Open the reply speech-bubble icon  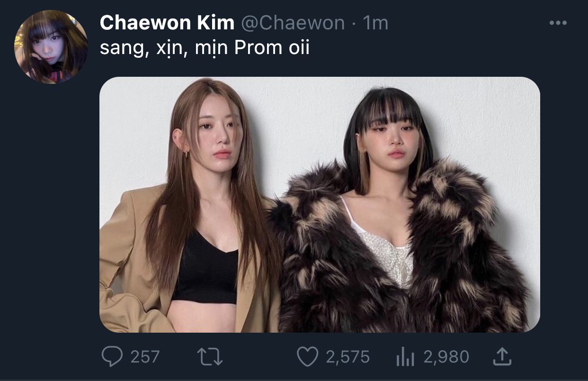coord(112,357)
